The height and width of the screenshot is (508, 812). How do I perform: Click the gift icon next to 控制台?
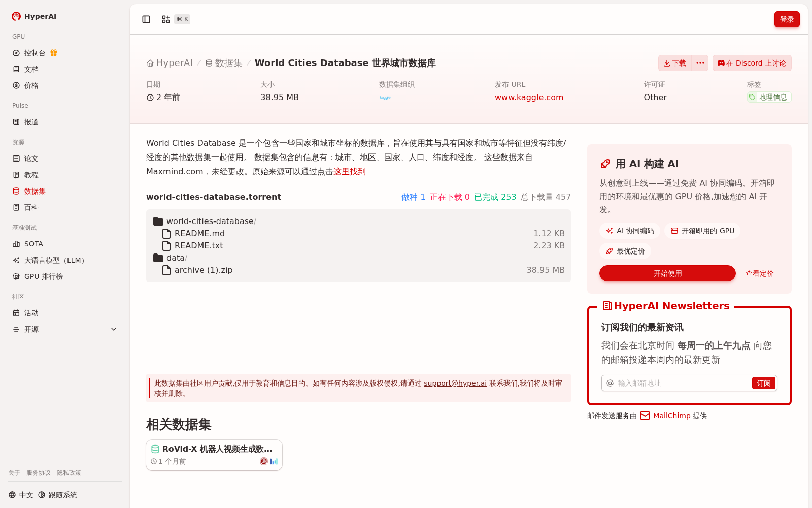tap(54, 53)
